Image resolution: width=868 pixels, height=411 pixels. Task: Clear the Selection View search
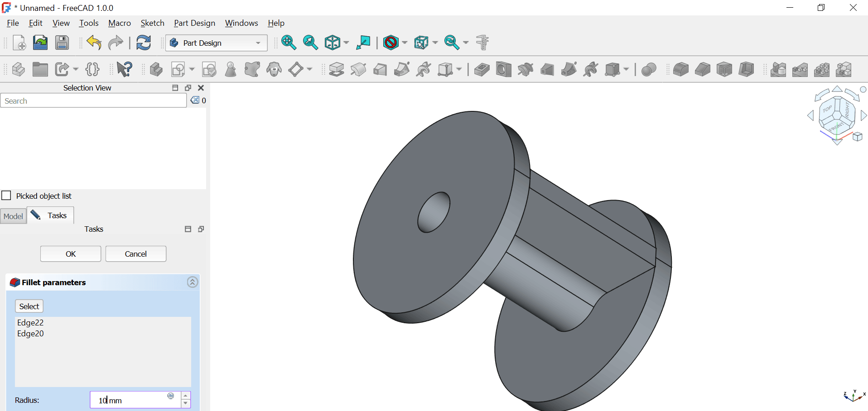(195, 100)
